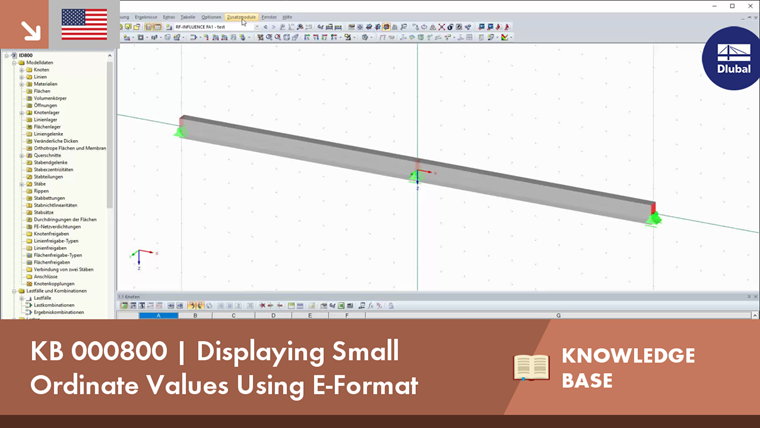
Task: Select Flächen in the navigator tree
Action: pyautogui.click(x=42, y=91)
